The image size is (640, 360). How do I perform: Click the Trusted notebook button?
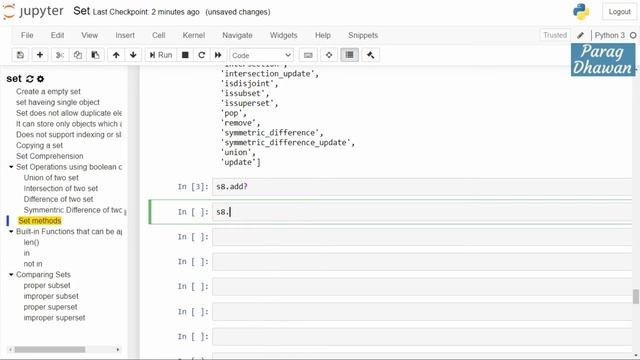(x=555, y=35)
